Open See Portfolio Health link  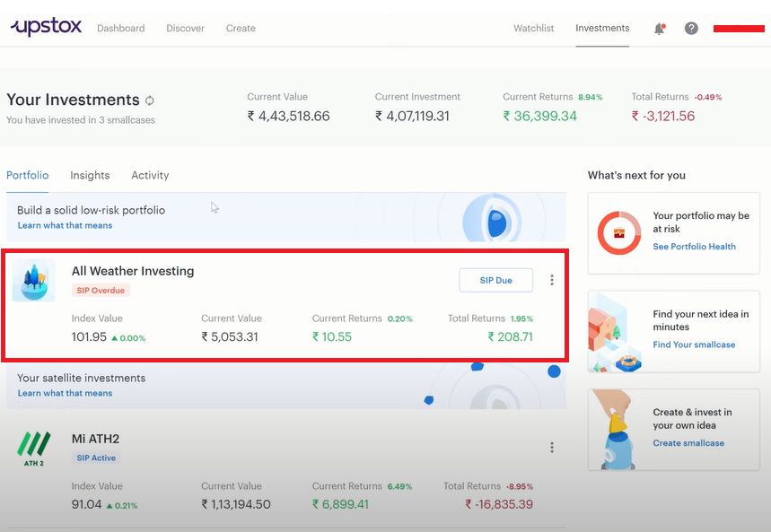point(695,247)
